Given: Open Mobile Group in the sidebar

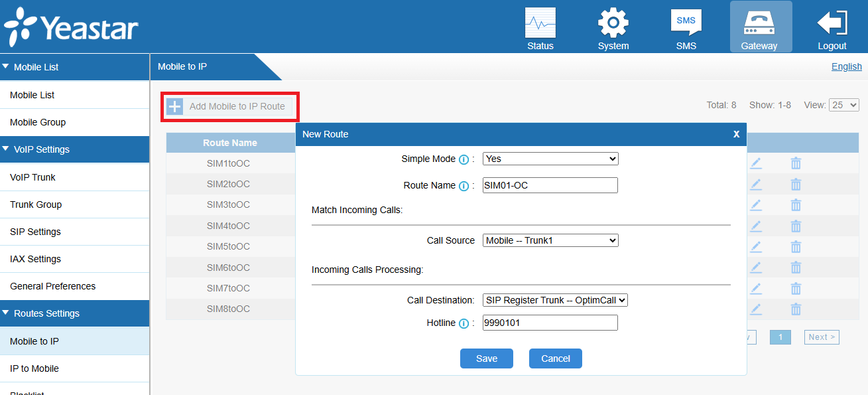Looking at the screenshot, I should [74, 122].
